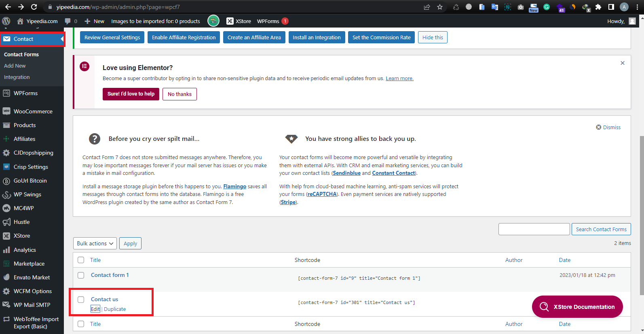Open XStore Documentation floating button
Viewport: 644px width, 334px height.
[x=577, y=307]
